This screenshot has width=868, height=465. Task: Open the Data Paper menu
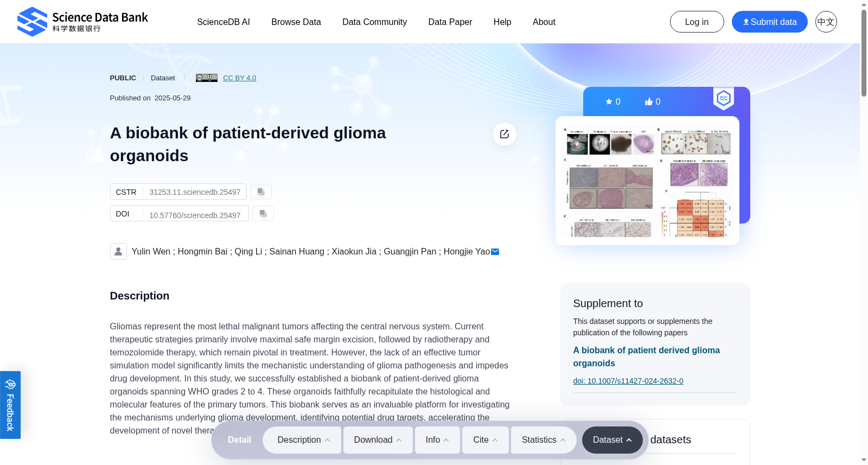tap(450, 22)
